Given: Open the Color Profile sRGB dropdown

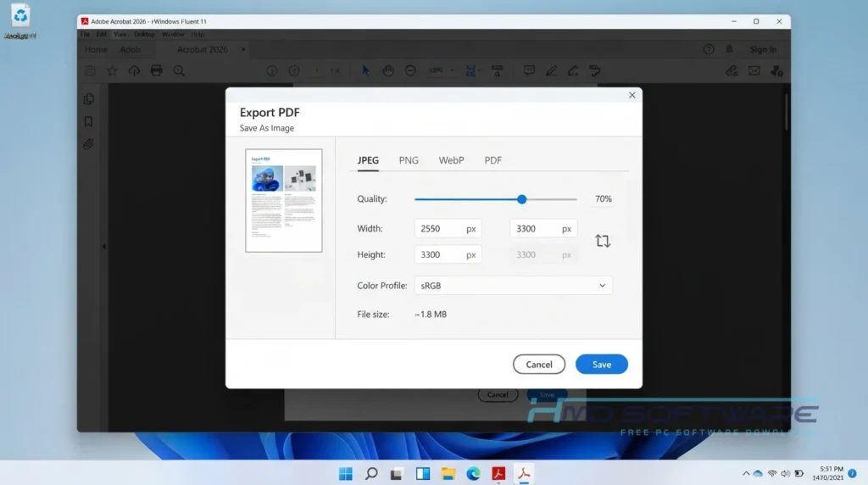Looking at the screenshot, I should click(x=513, y=286).
